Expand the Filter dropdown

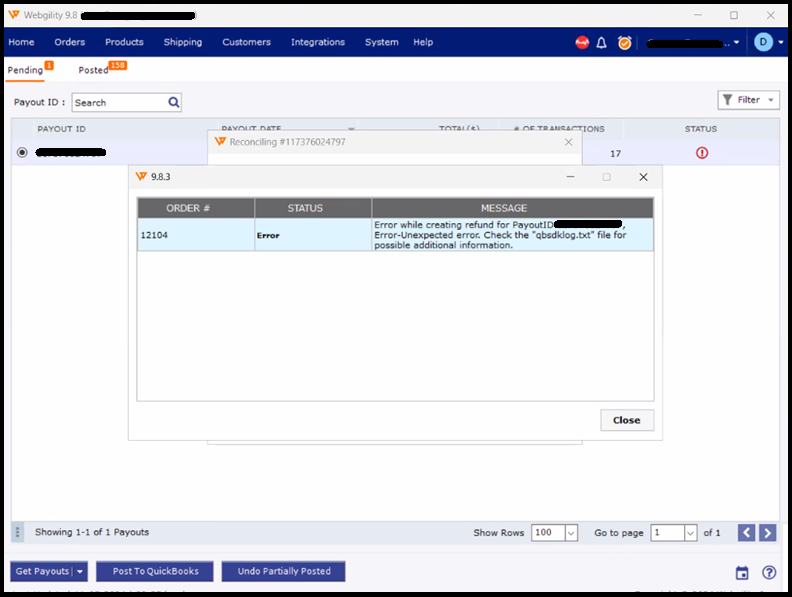pos(748,100)
